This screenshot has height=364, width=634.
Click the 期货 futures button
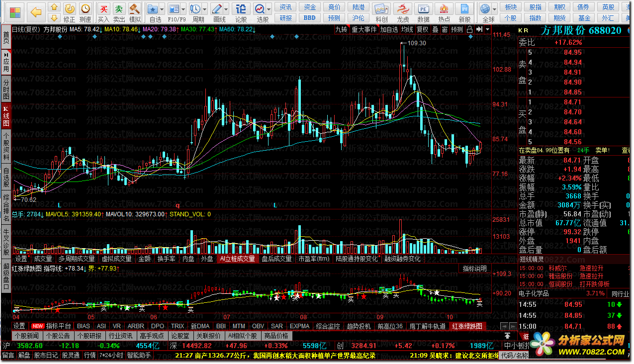559,18
